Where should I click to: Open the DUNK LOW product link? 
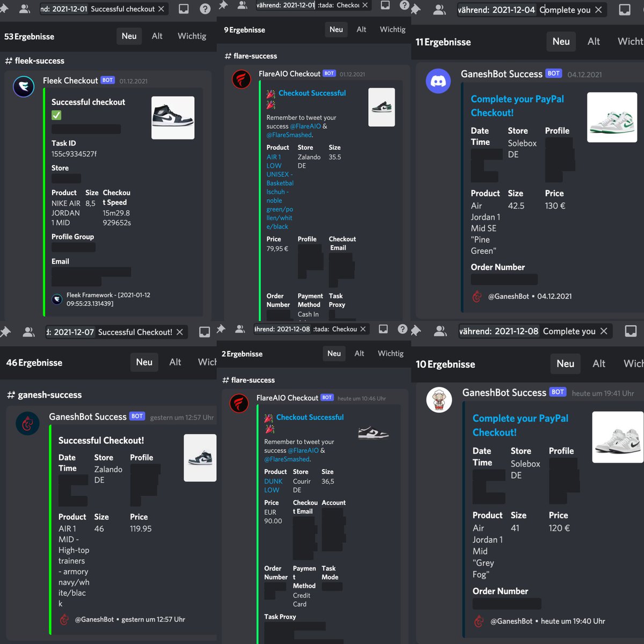(273, 486)
